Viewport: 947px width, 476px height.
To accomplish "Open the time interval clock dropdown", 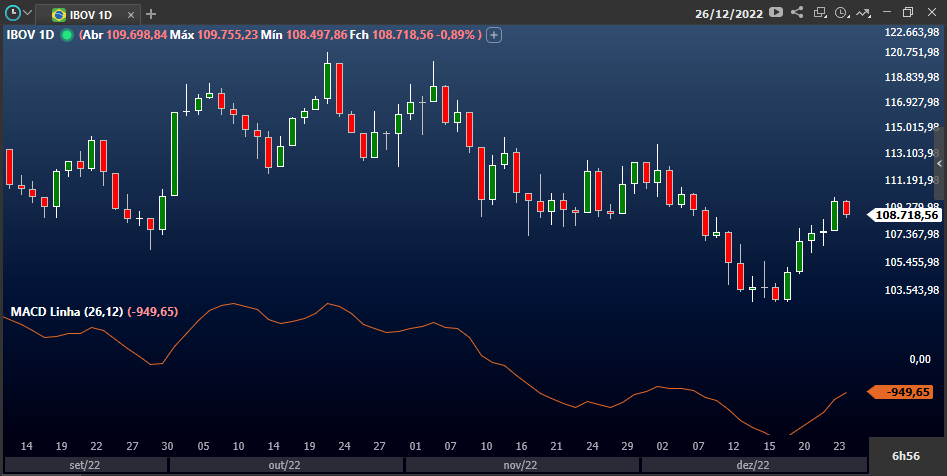I will 842,13.
